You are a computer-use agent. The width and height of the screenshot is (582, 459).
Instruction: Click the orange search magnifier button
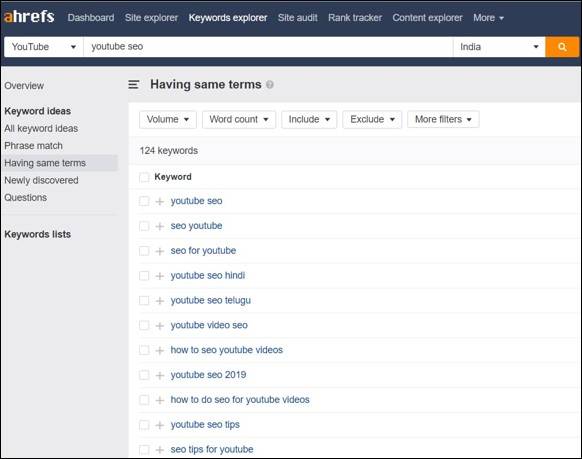tap(562, 47)
